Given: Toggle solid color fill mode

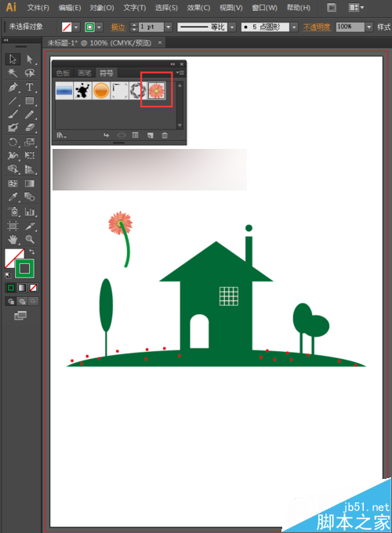Looking at the screenshot, I should [11, 288].
